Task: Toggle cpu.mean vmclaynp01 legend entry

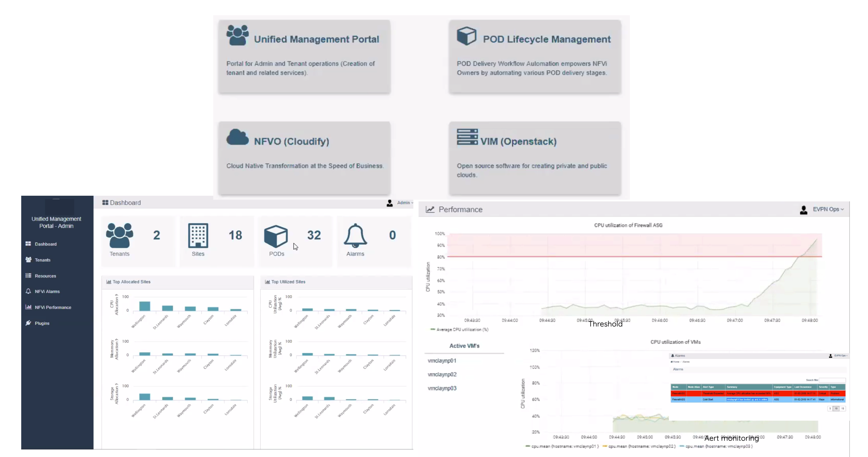Action: point(562,446)
